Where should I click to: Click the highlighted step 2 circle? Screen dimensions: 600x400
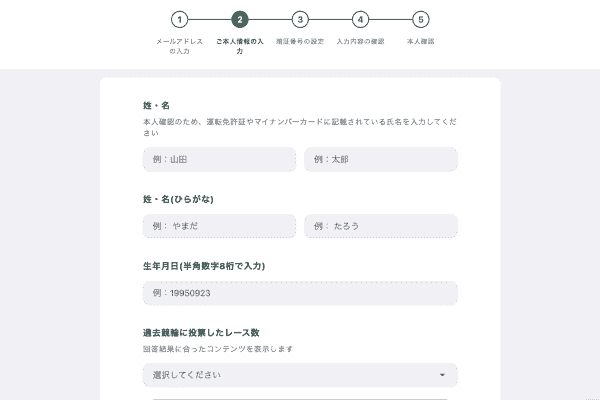[x=240, y=19]
